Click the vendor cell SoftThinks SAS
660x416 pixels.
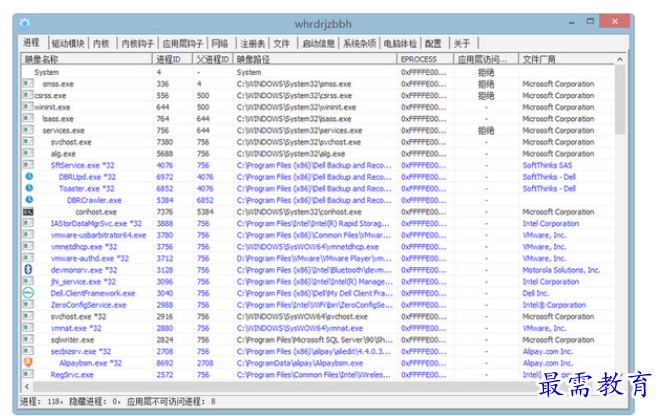coord(547,165)
